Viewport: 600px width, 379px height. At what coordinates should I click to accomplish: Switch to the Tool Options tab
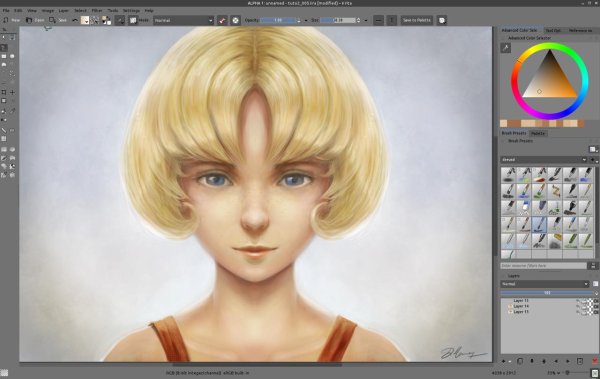pos(553,30)
